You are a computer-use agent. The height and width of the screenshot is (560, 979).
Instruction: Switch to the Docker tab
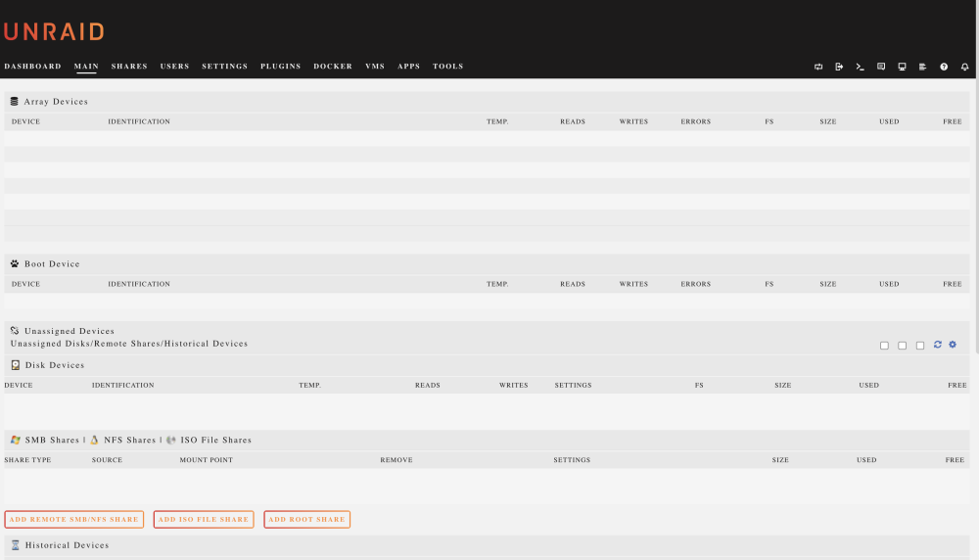click(x=333, y=67)
